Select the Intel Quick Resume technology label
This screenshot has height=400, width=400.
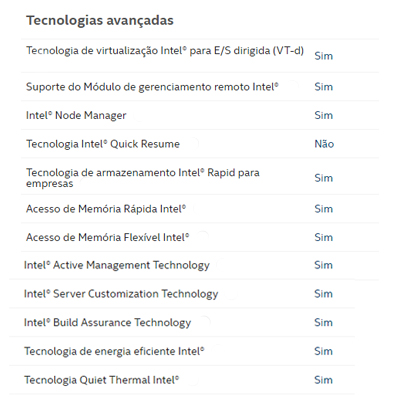click(103, 144)
